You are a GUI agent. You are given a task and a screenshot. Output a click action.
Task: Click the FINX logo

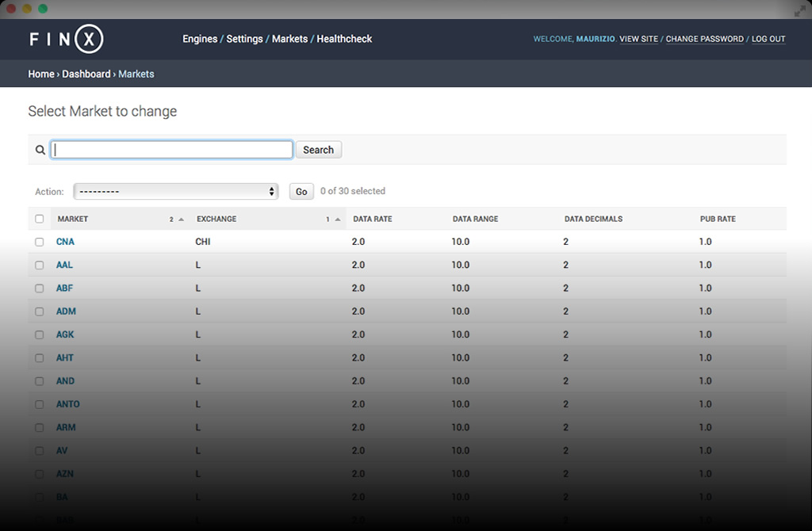point(67,39)
